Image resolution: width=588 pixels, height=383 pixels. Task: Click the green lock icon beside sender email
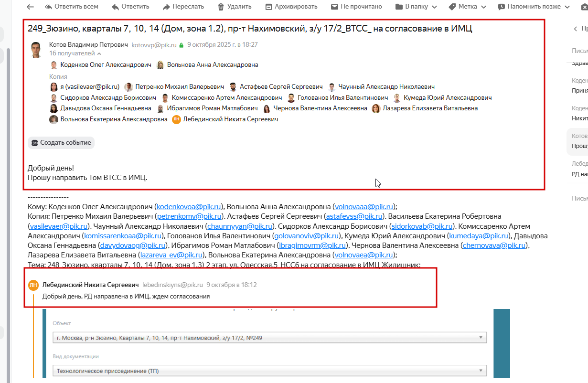pyautogui.click(x=181, y=45)
